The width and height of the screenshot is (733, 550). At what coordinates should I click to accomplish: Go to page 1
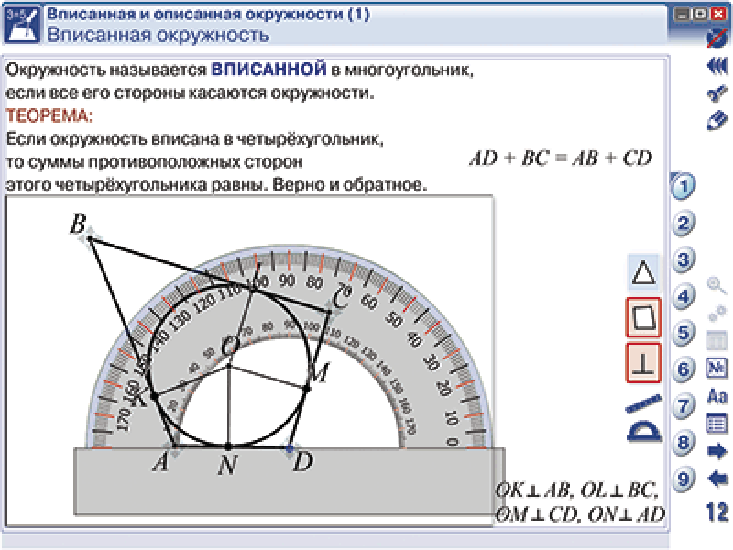pyautogui.click(x=682, y=186)
